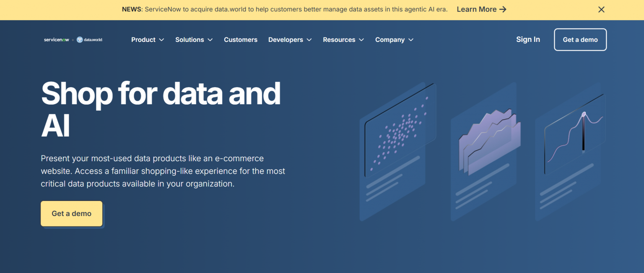Image resolution: width=644 pixels, height=273 pixels.
Task: Select Customers in the navigation bar
Action: (241, 39)
